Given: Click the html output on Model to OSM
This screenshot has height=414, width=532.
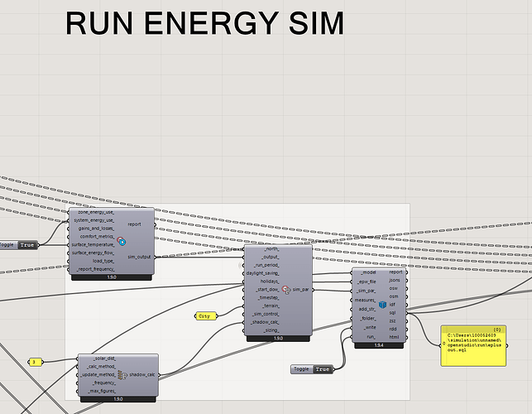Looking at the screenshot, I should pos(395,337).
